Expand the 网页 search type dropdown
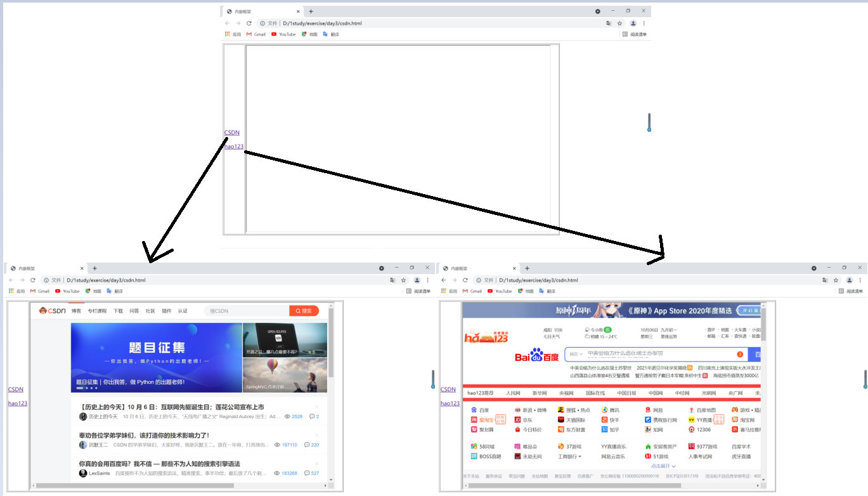868x496 pixels. coord(575,354)
